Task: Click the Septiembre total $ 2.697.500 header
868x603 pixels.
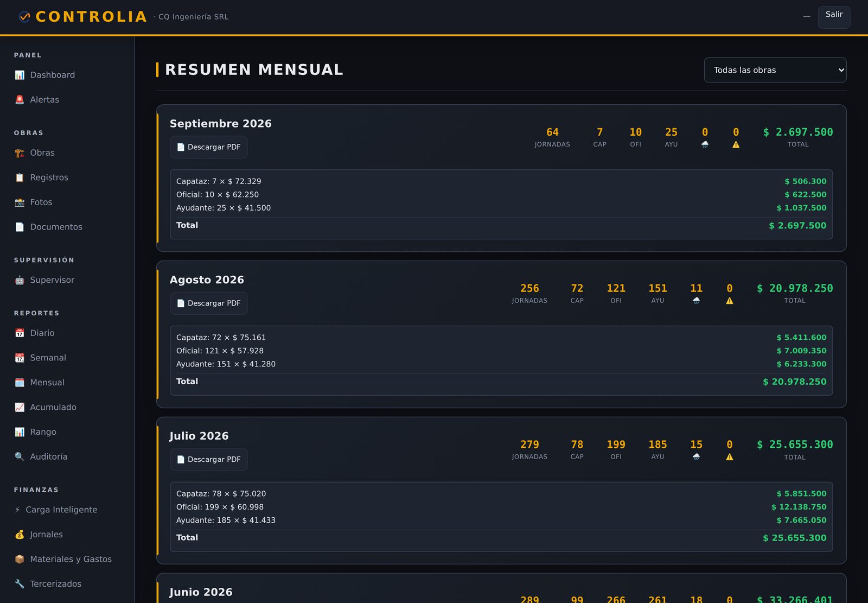Action: 798,132
